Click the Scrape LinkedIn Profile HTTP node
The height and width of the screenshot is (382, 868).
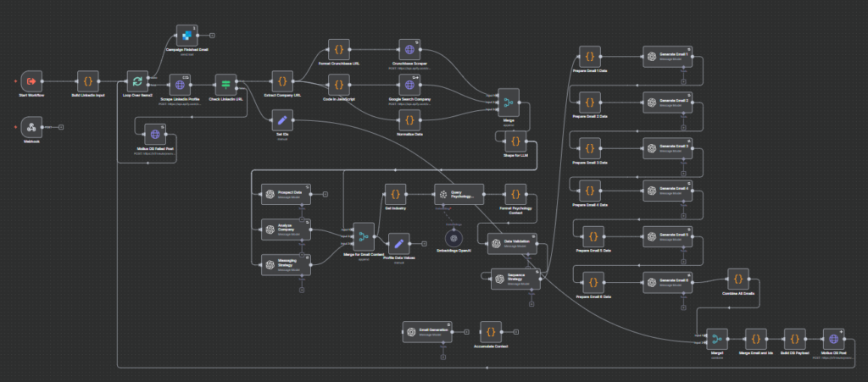[x=180, y=83]
